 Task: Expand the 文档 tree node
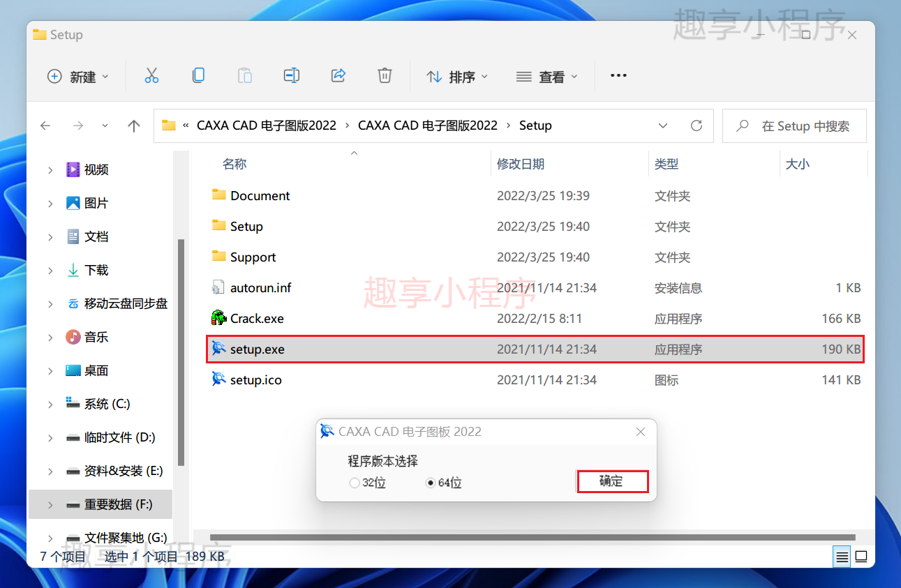(x=50, y=236)
